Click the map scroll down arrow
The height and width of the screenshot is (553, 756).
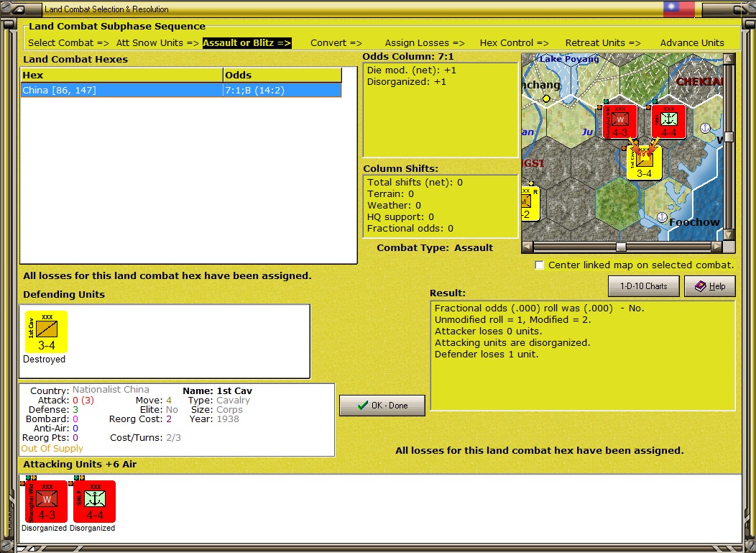coord(729,235)
